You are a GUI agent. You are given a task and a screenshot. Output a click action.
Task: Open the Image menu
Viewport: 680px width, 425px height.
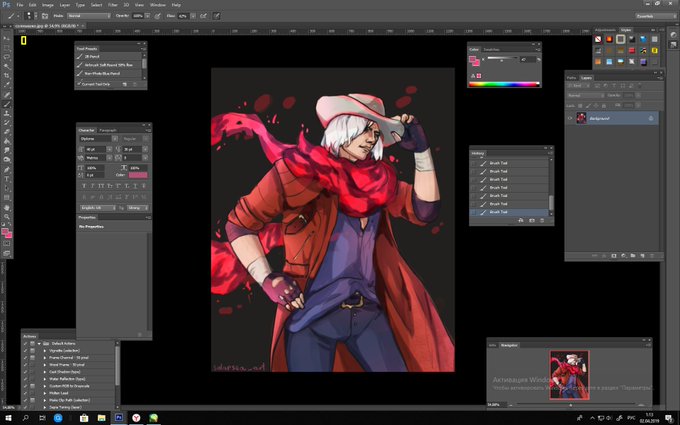[48, 5]
